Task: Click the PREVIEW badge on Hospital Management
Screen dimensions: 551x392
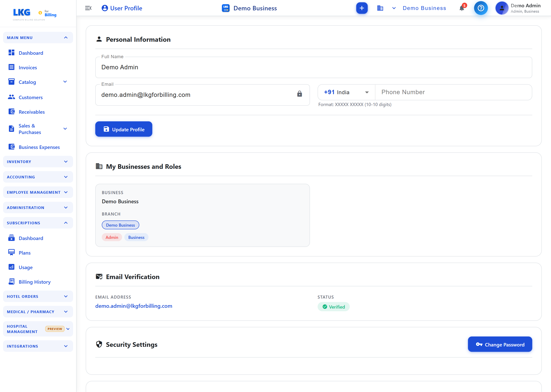Action: click(55, 329)
